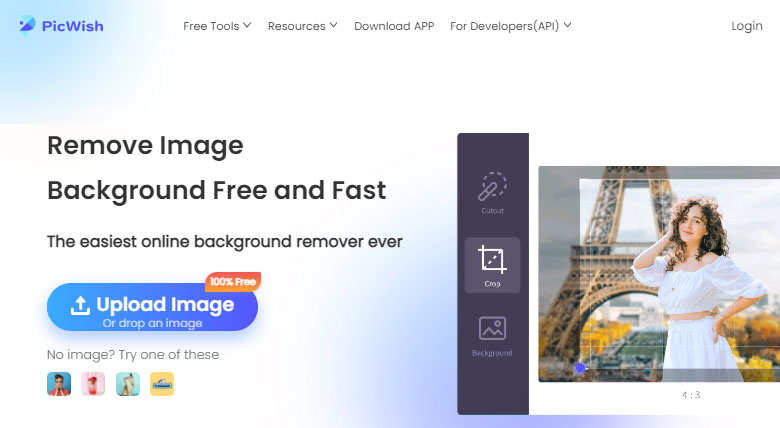
Task: Click the 100% Free badge
Action: click(x=233, y=282)
